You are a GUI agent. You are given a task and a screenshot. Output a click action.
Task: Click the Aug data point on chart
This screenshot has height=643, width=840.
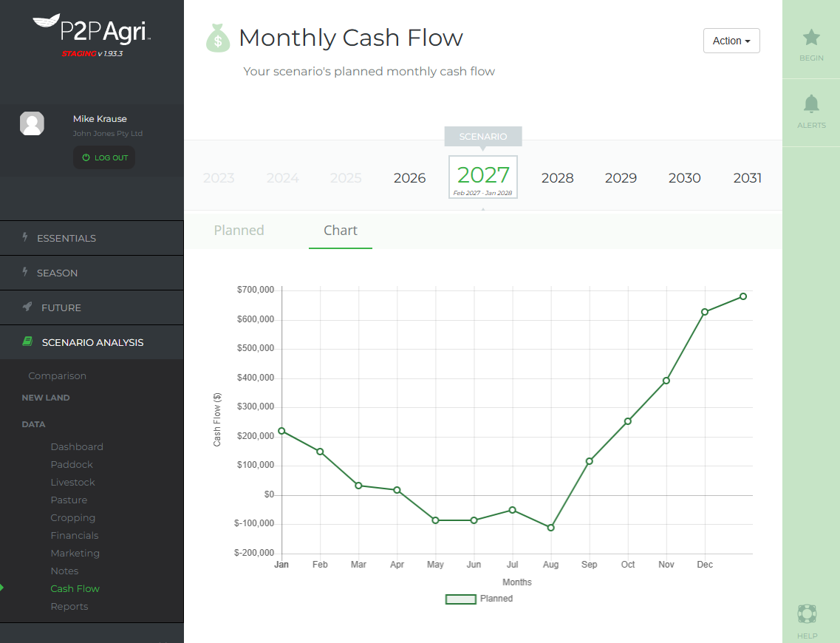pyautogui.click(x=550, y=528)
